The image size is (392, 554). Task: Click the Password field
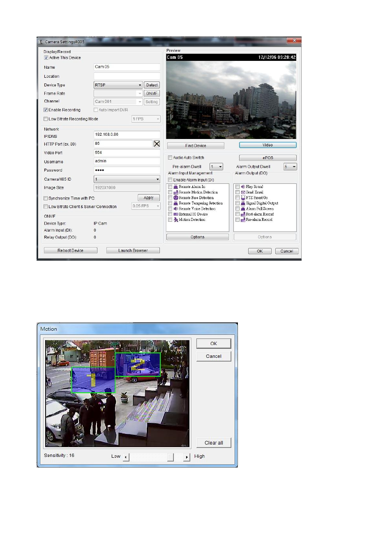(x=127, y=170)
